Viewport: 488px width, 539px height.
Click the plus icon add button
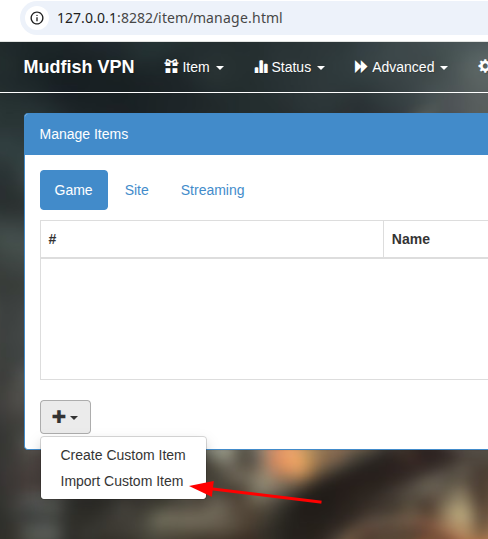click(x=59, y=417)
